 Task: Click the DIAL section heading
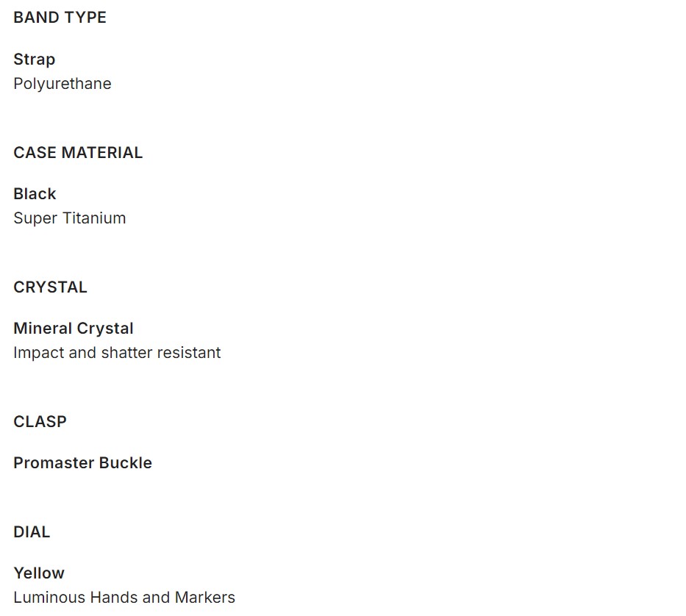32,532
